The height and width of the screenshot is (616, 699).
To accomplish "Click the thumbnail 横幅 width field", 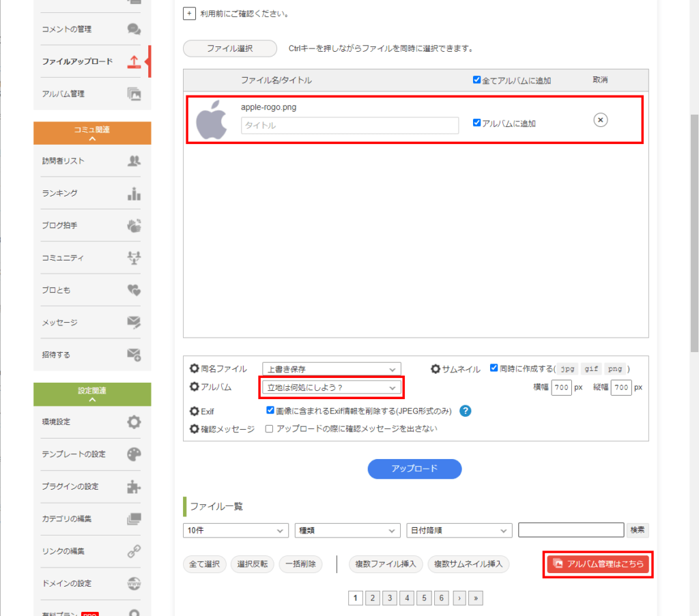I will [x=561, y=387].
